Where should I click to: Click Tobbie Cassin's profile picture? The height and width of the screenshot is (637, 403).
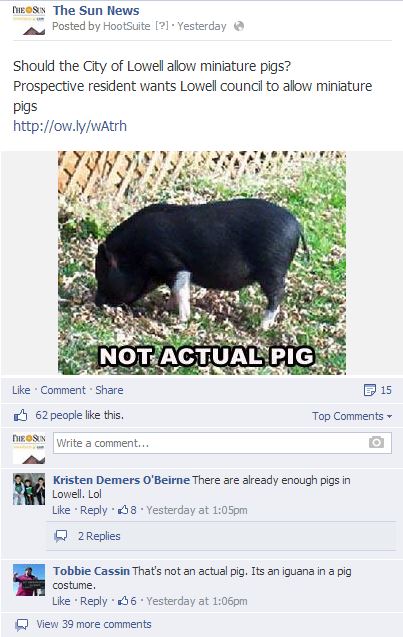tap(29, 580)
